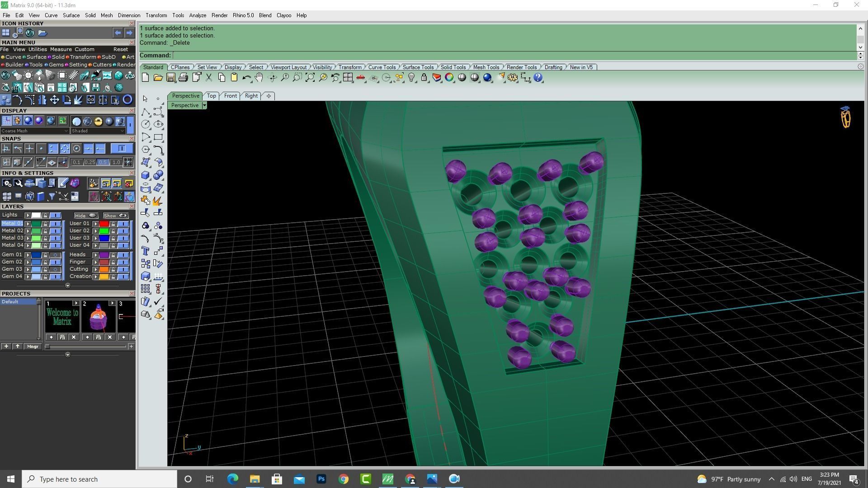Expand Finger layer arrow

pyautogui.click(x=95, y=262)
